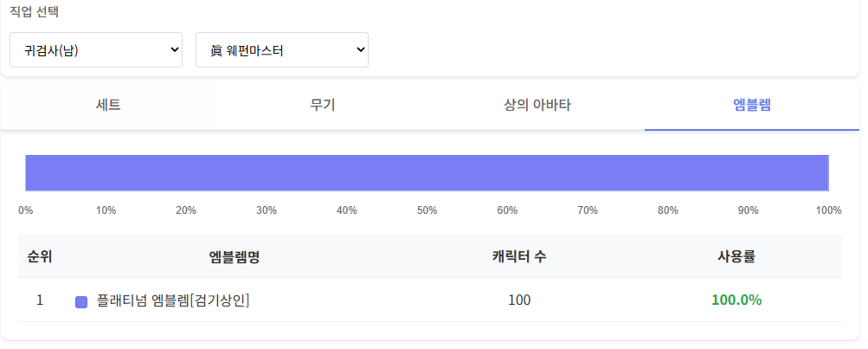Sort by the 캐릭터 수 column header

click(519, 256)
